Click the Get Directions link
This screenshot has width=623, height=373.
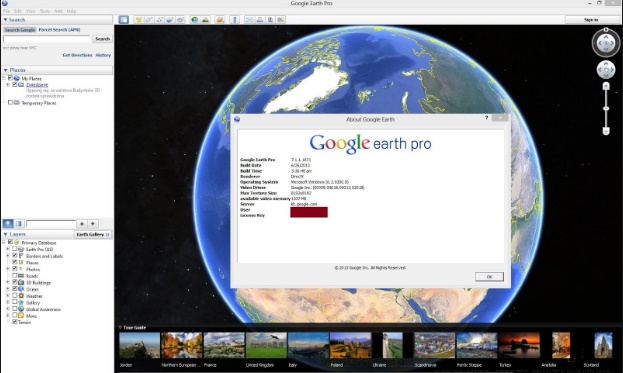(x=77, y=55)
